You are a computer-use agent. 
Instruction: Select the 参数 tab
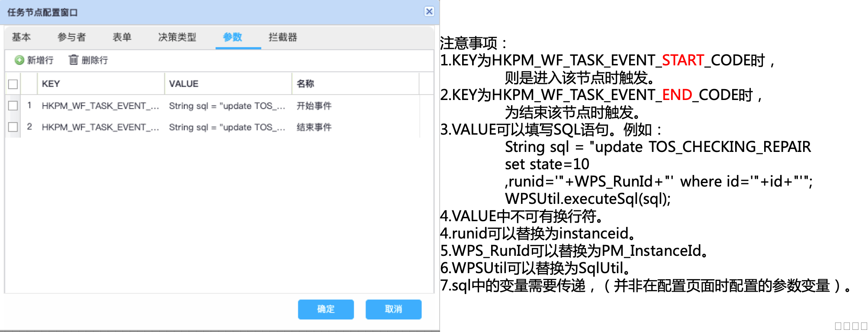coord(232,37)
